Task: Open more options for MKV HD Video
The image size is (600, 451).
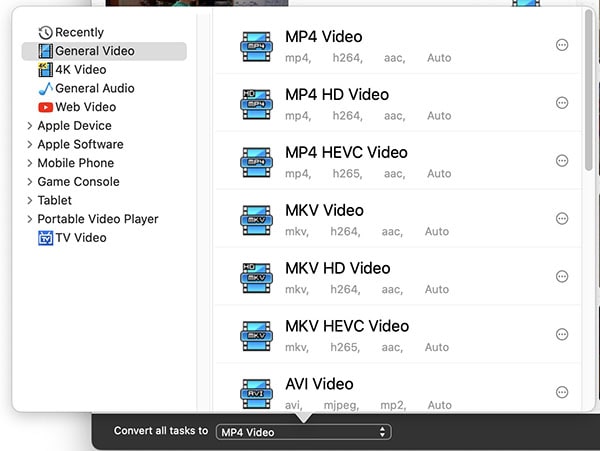Action: (x=562, y=277)
